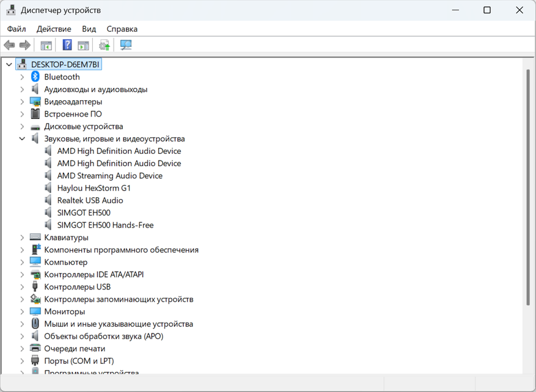Select Realtek USB Audio device
The image size is (536, 392).
pos(90,200)
